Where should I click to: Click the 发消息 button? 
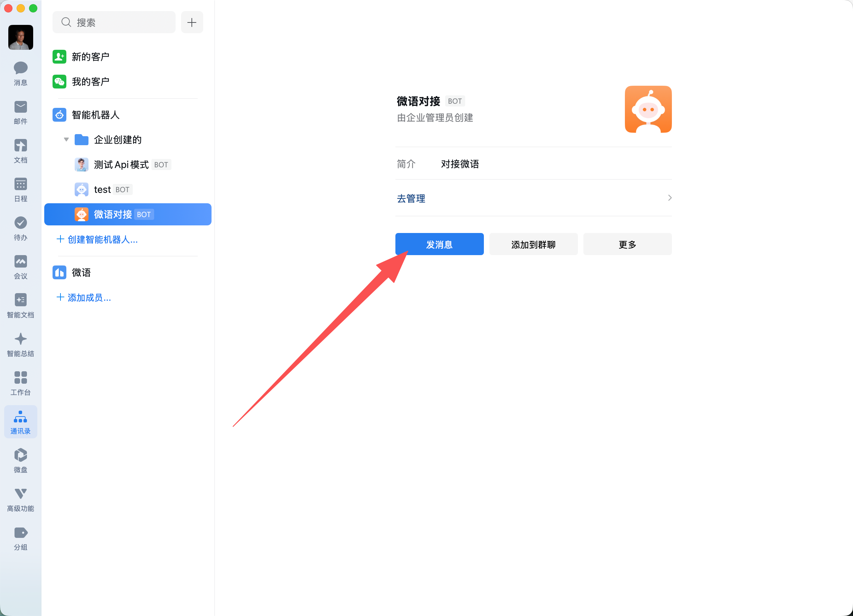[439, 244]
